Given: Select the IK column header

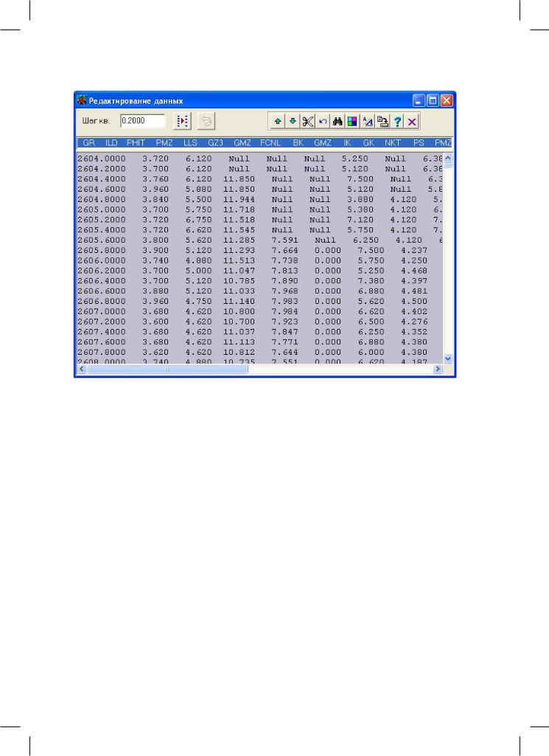Looking at the screenshot, I should tap(347, 142).
